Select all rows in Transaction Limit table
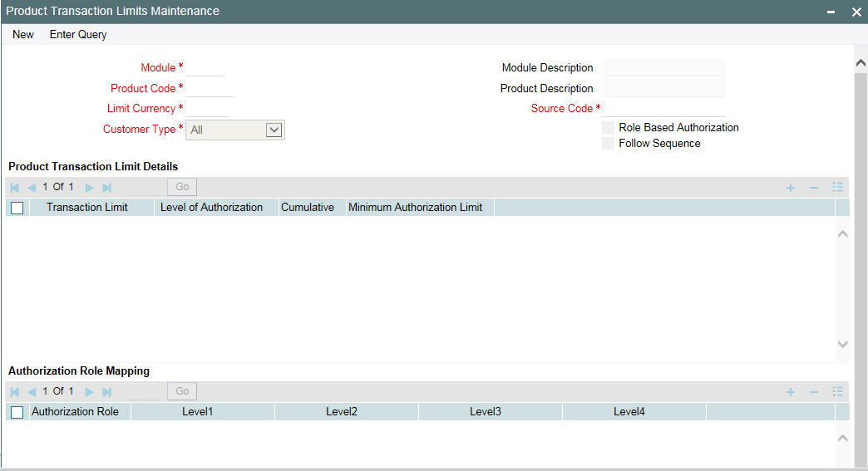Screen dimensions: 868x471 pyautogui.click(x=17, y=208)
